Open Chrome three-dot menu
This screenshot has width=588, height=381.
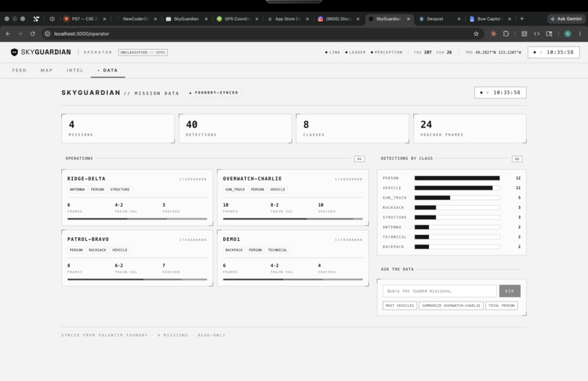580,34
